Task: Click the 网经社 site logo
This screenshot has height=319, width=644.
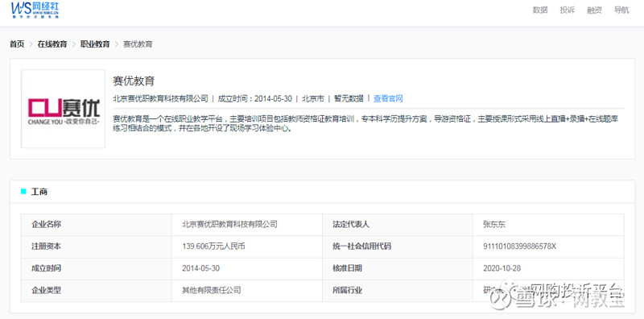Action: (35, 10)
